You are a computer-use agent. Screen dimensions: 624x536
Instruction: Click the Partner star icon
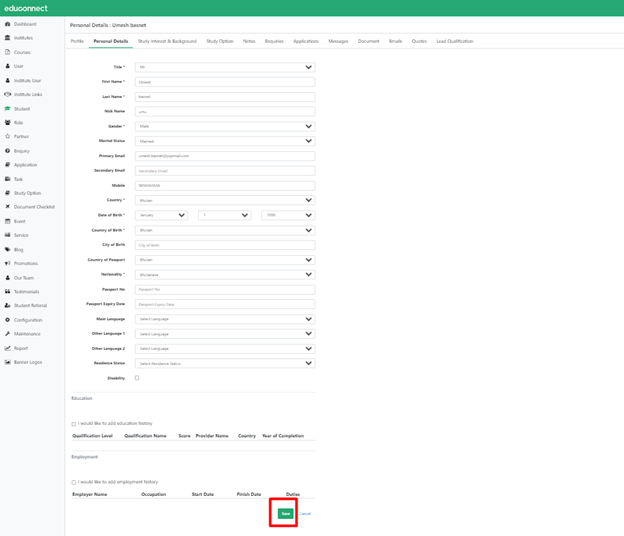pos(7,136)
